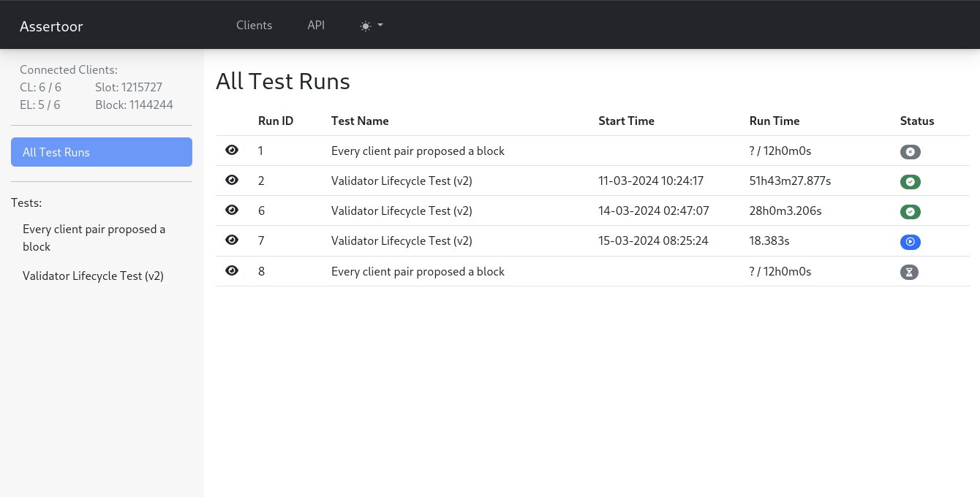Viewport: 980px width, 497px height.
Task: Click the Status column header
Action: [916, 121]
